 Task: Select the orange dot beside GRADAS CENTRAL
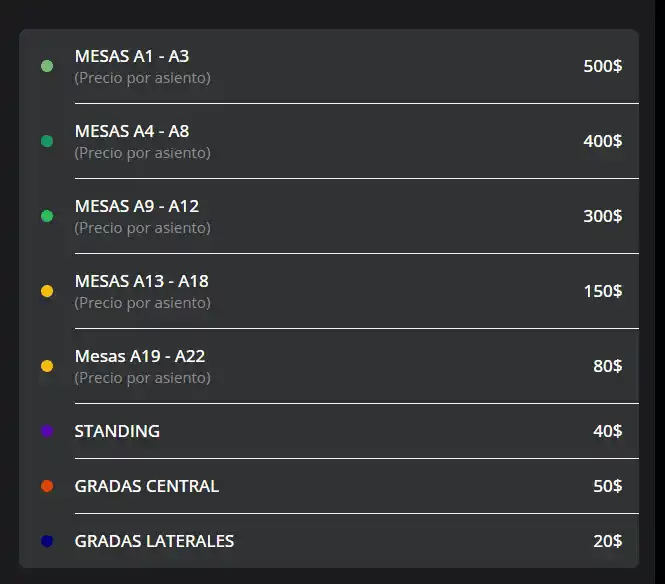click(47, 486)
